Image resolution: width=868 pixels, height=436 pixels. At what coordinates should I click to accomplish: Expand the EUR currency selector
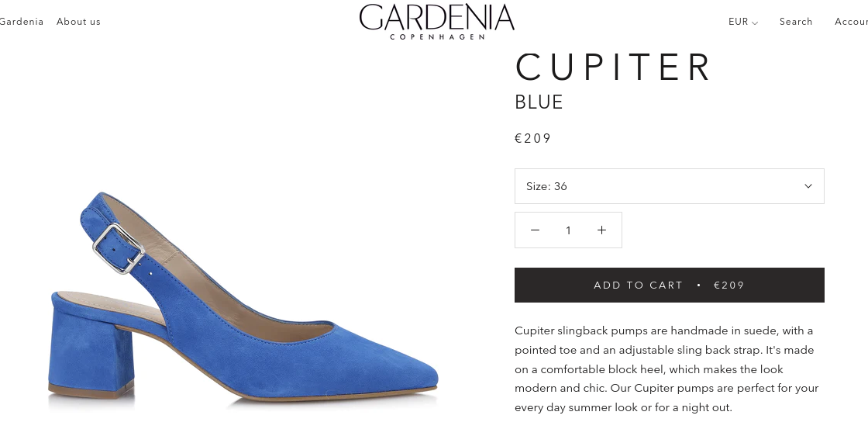click(x=743, y=22)
